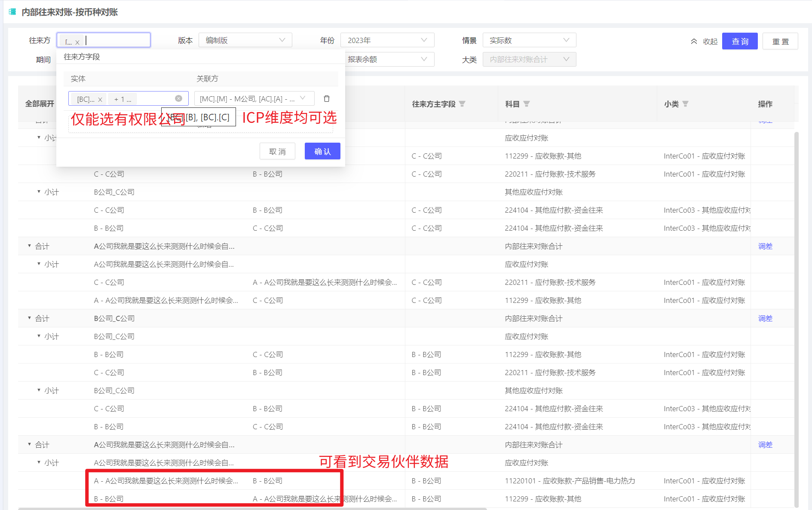
Task: Click the trash icon in the counterparty field row
Action: (327, 99)
